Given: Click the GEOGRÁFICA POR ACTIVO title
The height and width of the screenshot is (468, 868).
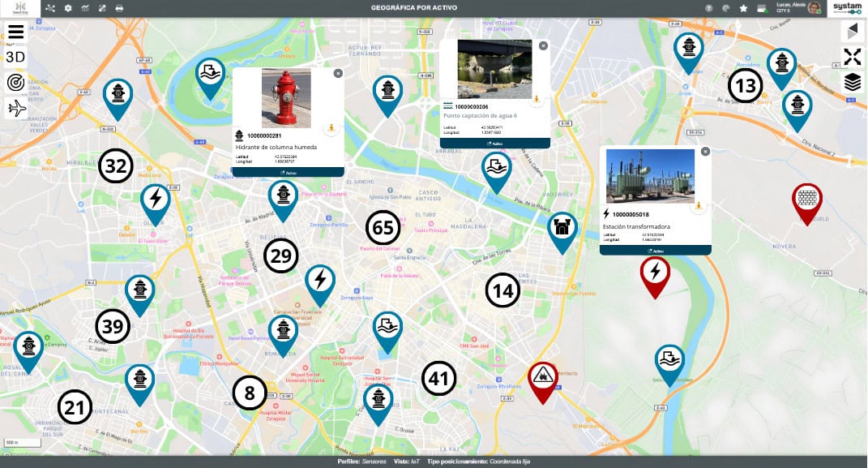Looking at the screenshot, I should [x=414, y=8].
